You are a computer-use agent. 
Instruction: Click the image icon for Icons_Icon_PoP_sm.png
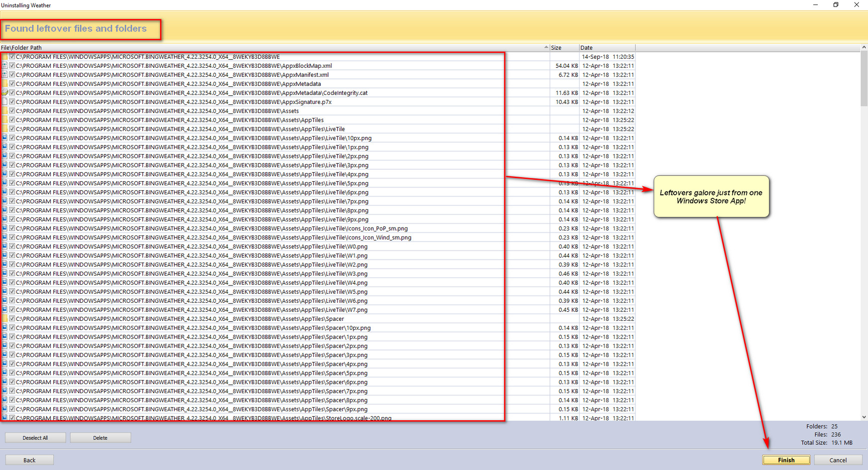(x=5, y=228)
